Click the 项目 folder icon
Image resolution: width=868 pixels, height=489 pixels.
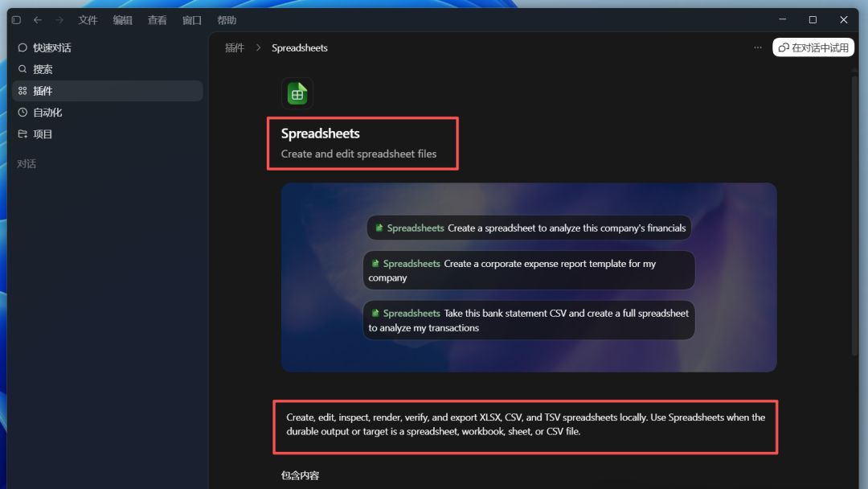23,134
